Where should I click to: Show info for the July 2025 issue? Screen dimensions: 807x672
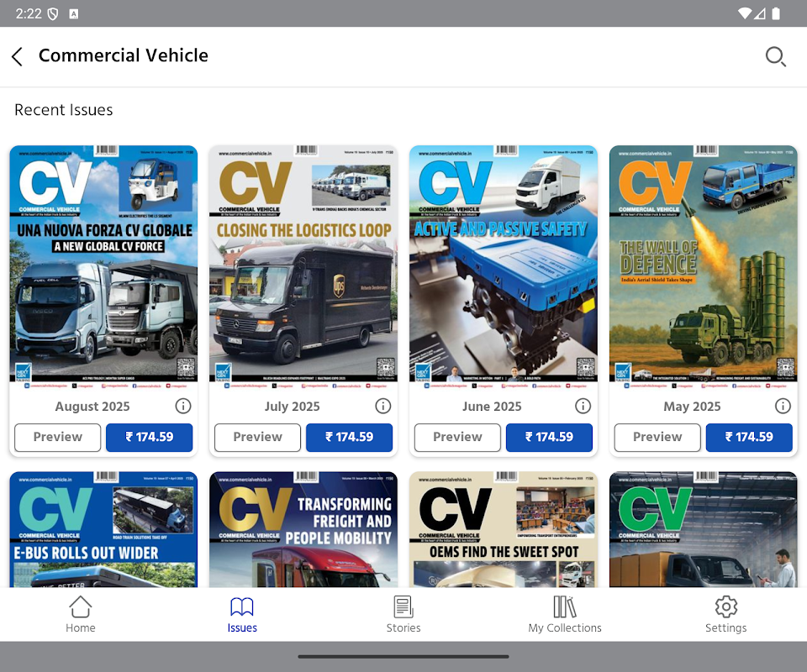(x=382, y=407)
